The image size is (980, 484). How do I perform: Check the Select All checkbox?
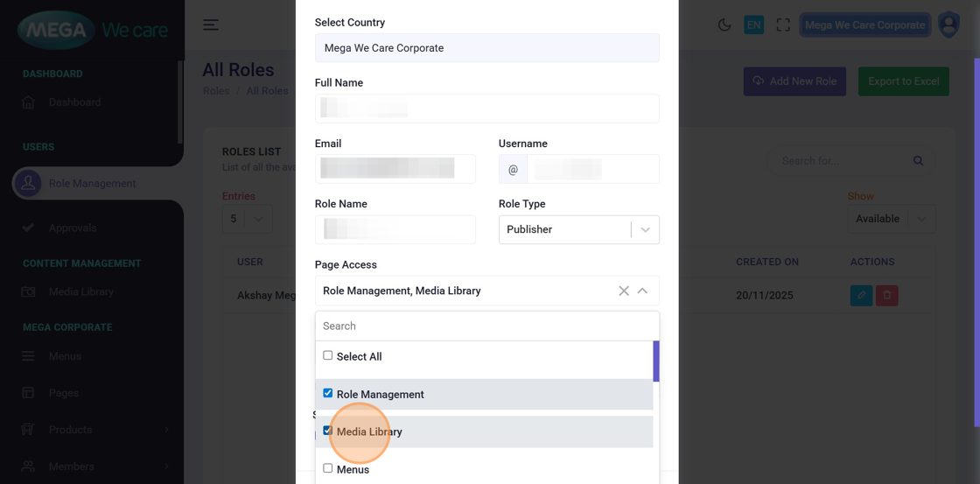tap(328, 355)
